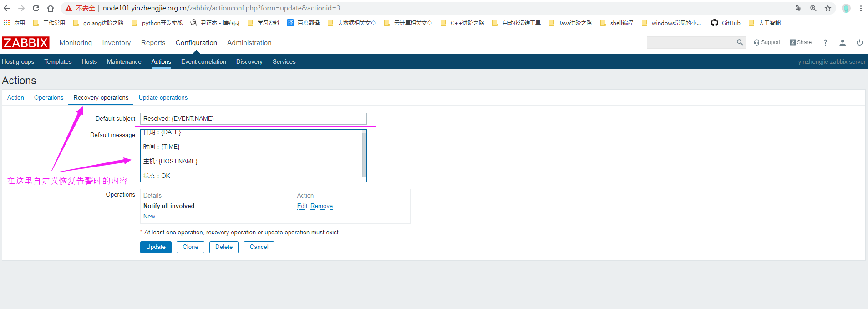Expand the 人工智能 bookmark folder
The image size is (868, 309).
[x=764, y=23]
